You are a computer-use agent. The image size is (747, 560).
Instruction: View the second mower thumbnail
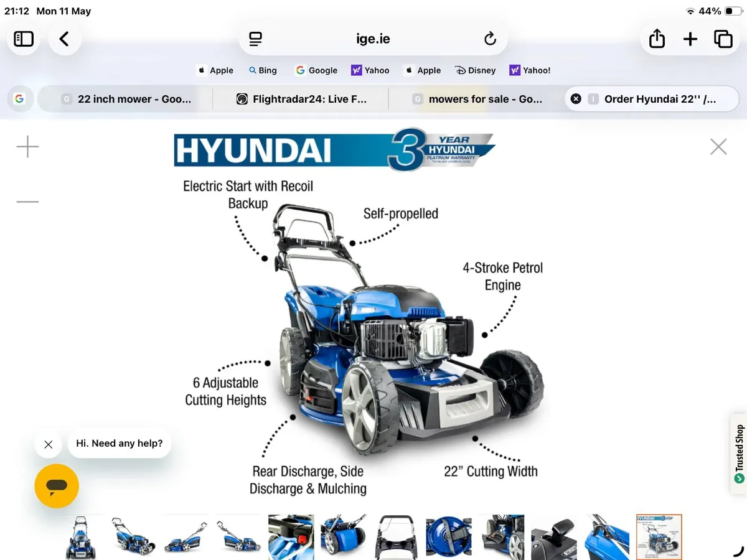point(134,537)
